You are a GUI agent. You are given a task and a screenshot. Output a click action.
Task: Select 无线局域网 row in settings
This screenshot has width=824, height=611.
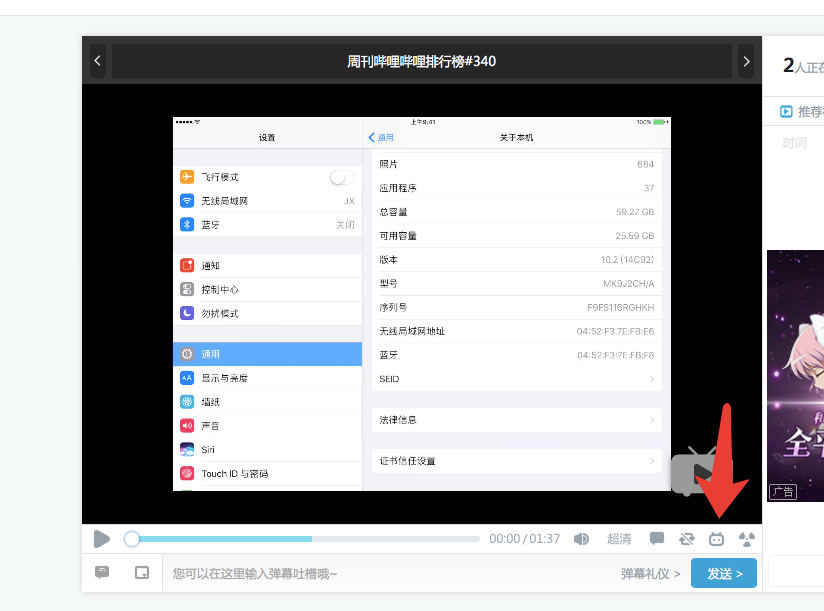267,201
